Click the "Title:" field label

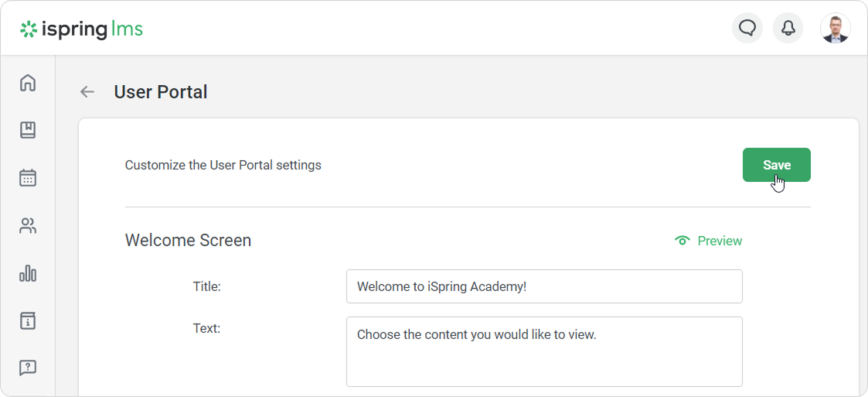(x=206, y=286)
